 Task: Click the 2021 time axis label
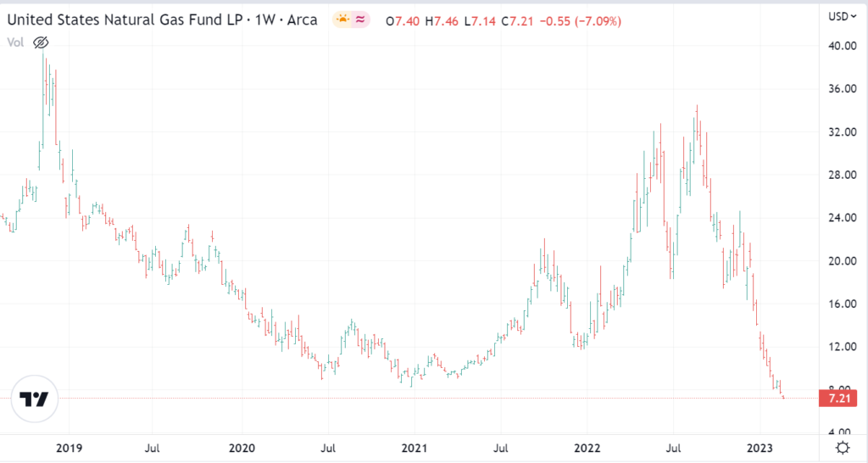click(x=414, y=448)
